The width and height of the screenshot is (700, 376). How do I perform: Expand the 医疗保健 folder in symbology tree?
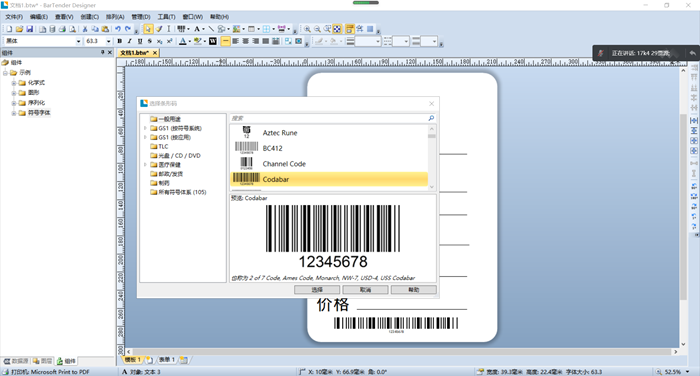click(x=145, y=165)
